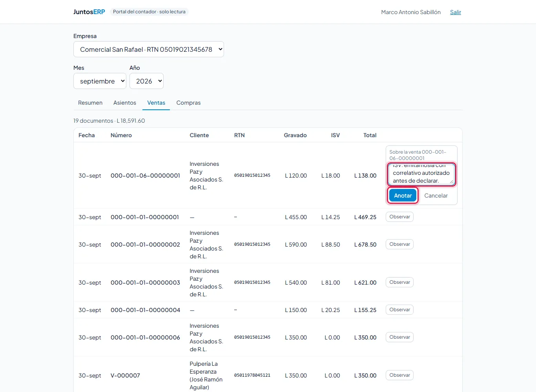This screenshot has width=536, height=392.
Task: Open the Año year dropdown
Action: click(146, 81)
